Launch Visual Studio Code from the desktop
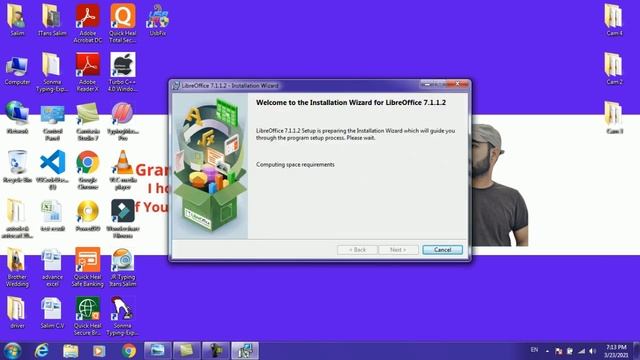The width and height of the screenshot is (640, 360). click(52, 169)
